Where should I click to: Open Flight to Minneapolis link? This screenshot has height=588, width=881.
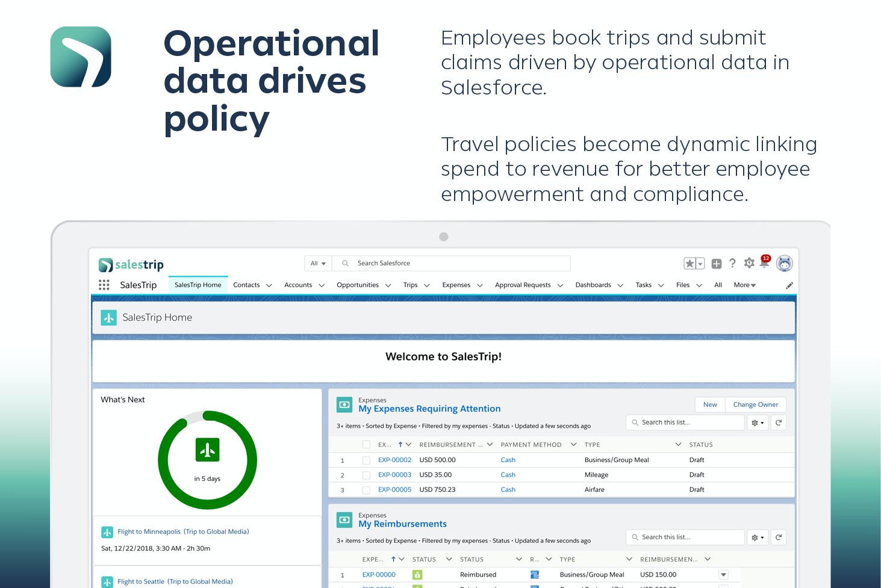183,532
